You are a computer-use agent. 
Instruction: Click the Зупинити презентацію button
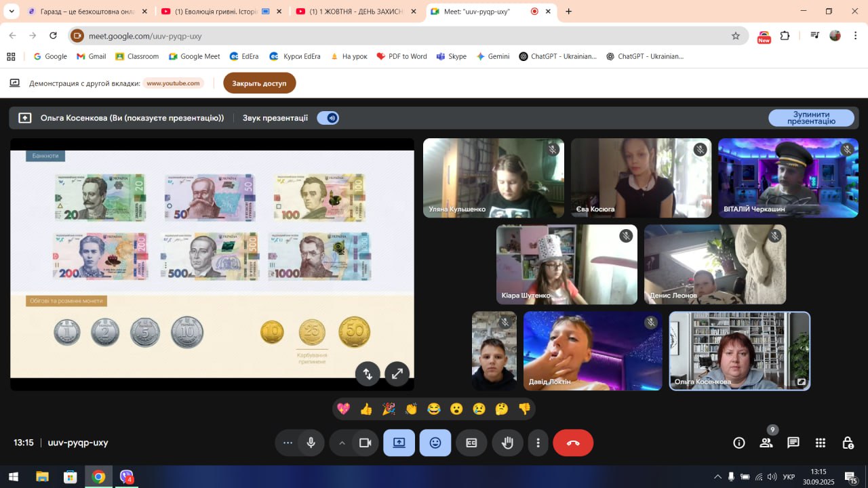coord(811,118)
